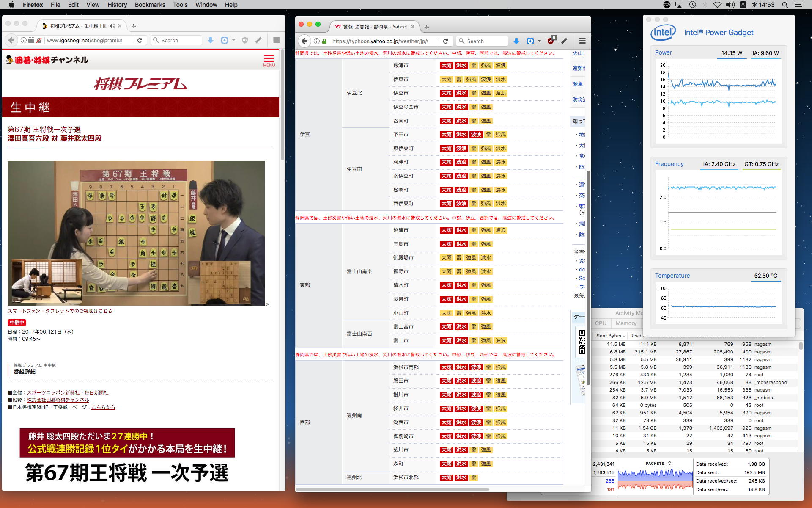Screen dimensions: 812x508
Task: Open new tab in shogi Firefox window
Action: (x=134, y=26)
